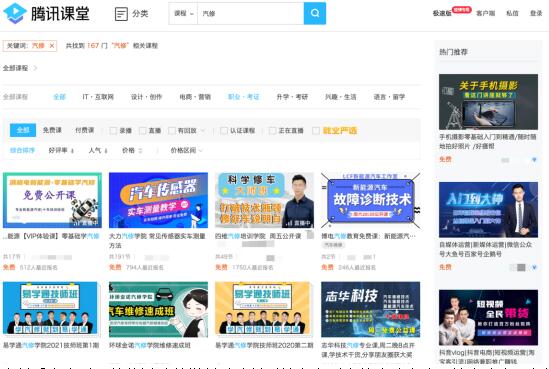Image resolution: width=549 pixels, height=369 pixels.
Task: Open 自媒体运营 recommended course title
Action: (486, 249)
